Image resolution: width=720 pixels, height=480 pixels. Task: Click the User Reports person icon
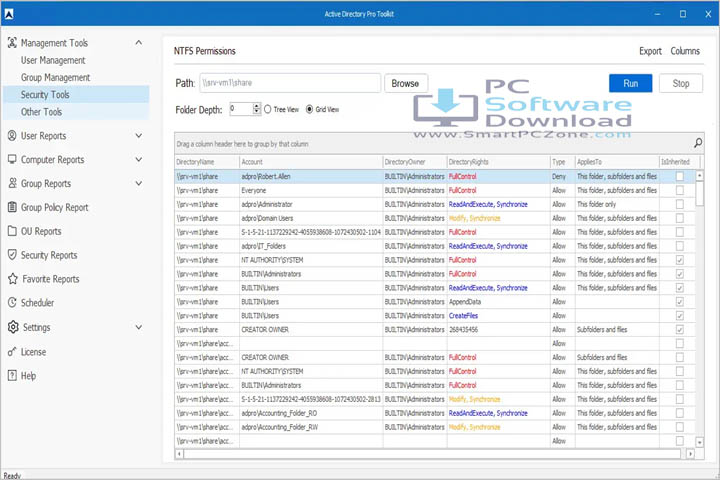pyautogui.click(x=12, y=136)
